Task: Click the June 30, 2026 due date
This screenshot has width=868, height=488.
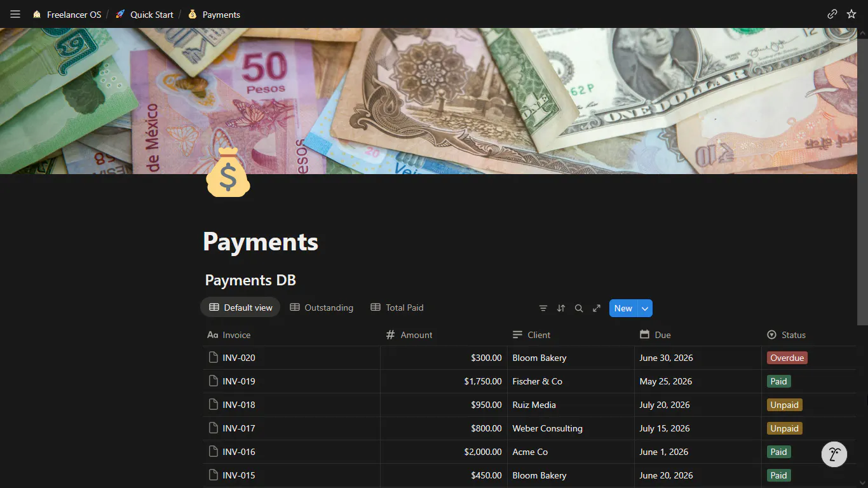Action: tap(666, 358)
